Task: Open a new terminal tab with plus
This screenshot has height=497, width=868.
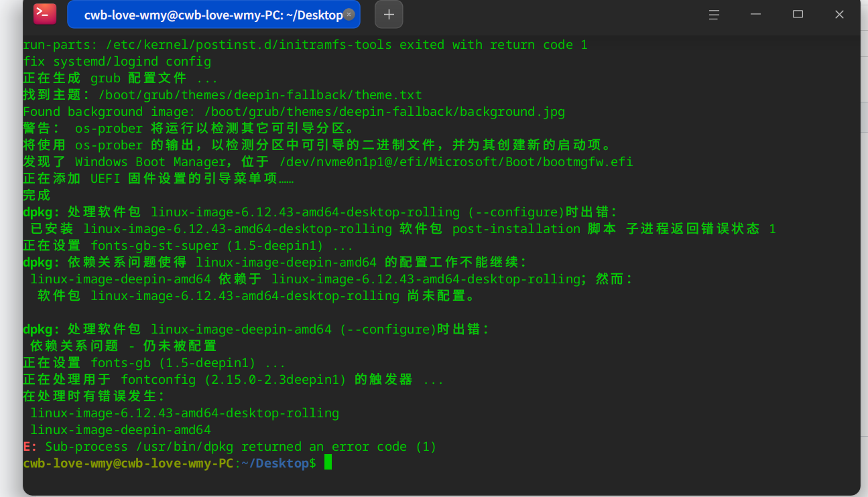Action: coord(389,15)
